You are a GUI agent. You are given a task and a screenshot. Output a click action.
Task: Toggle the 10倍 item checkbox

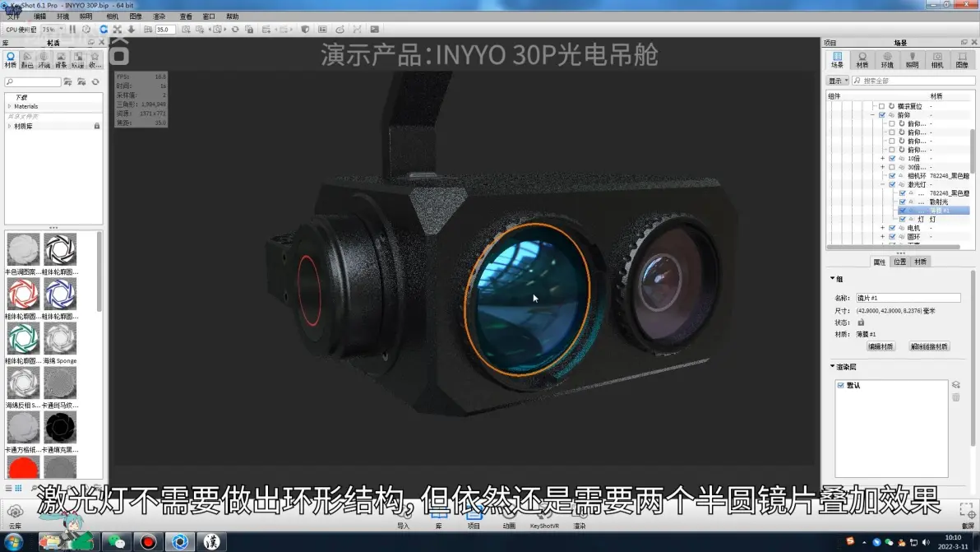pyautogui.click(x=892, y=159)
